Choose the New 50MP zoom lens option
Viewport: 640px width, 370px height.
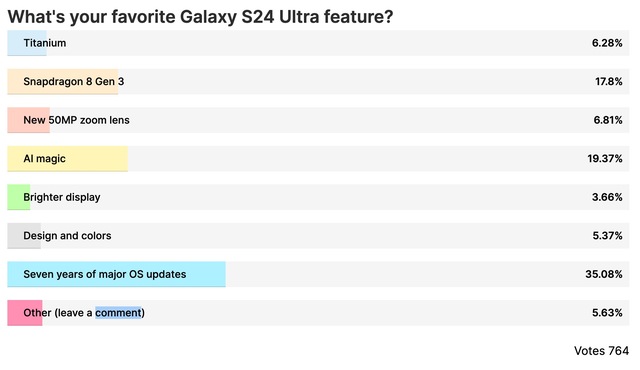click(x=318, y=120)
